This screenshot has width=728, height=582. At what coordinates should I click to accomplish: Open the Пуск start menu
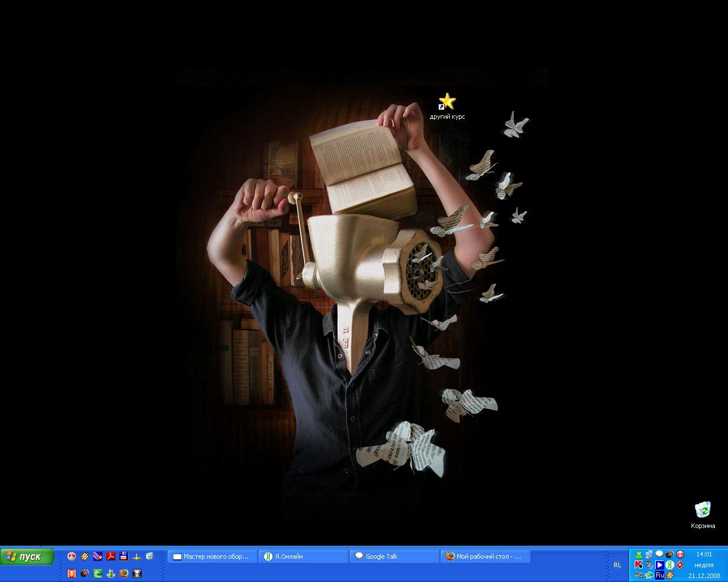click(x=27, y=556)
